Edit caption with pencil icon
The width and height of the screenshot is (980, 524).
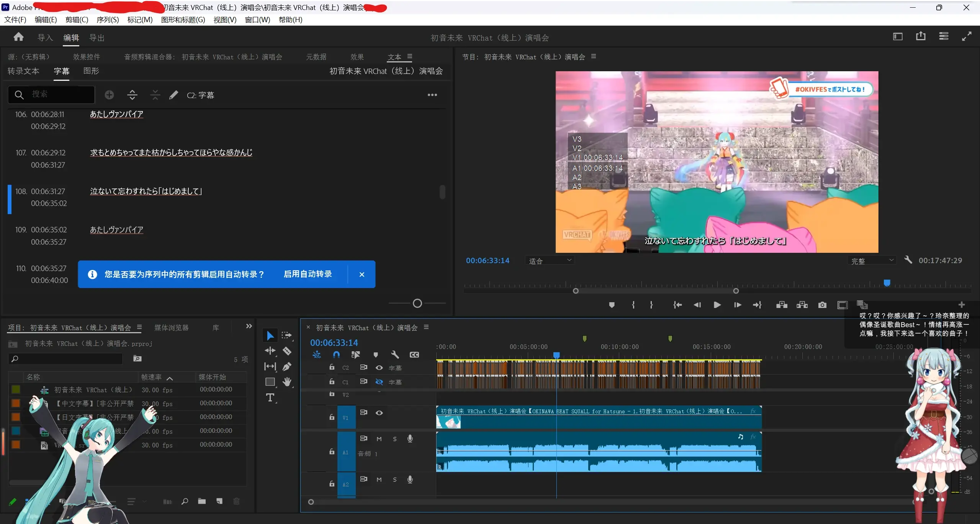pyautogui.click(x=173, y=95)
